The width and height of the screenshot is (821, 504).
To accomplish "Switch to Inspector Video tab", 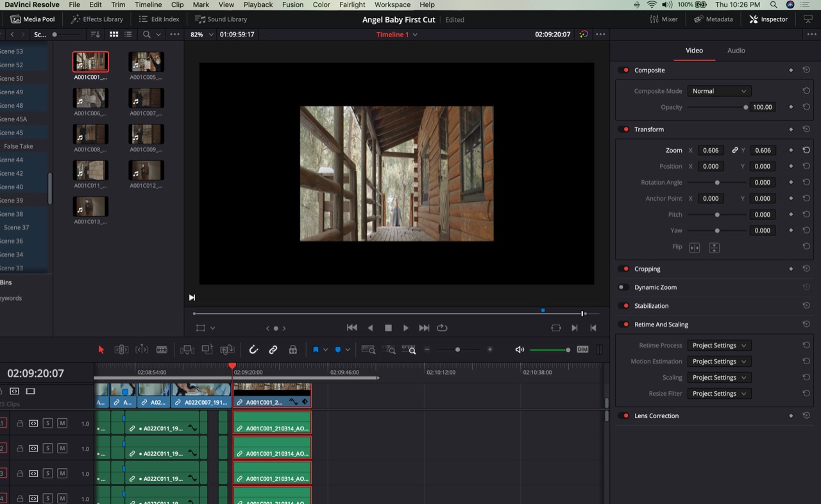I will tap(694, 50).
